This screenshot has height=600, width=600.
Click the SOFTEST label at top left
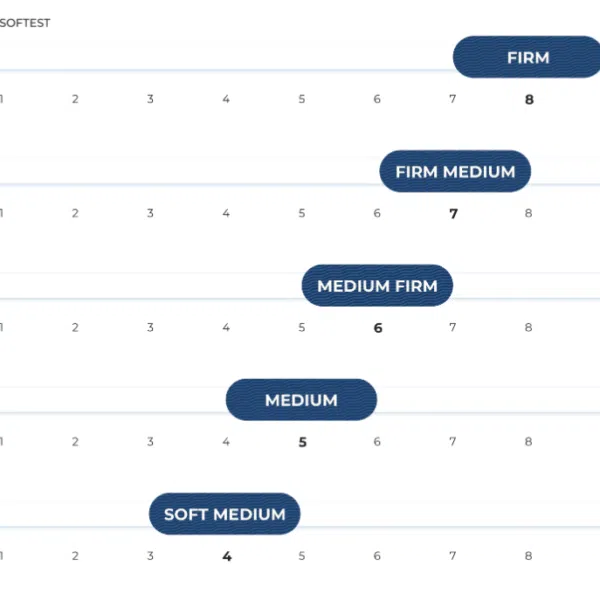25,23
